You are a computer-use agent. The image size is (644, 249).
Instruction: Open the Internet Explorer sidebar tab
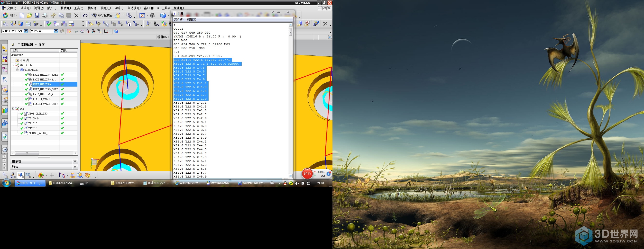[5, 136]
